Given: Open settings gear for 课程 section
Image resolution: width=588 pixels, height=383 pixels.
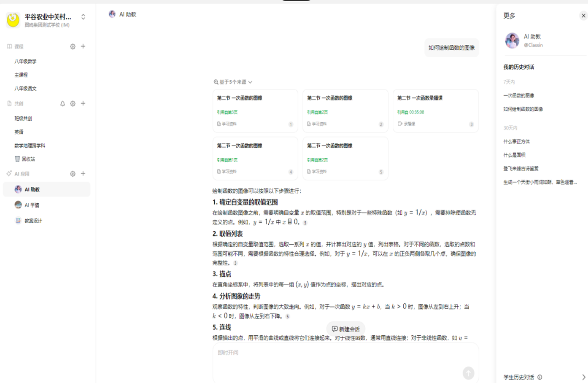Looking at the screenshot, I should (x=73, y=46).
